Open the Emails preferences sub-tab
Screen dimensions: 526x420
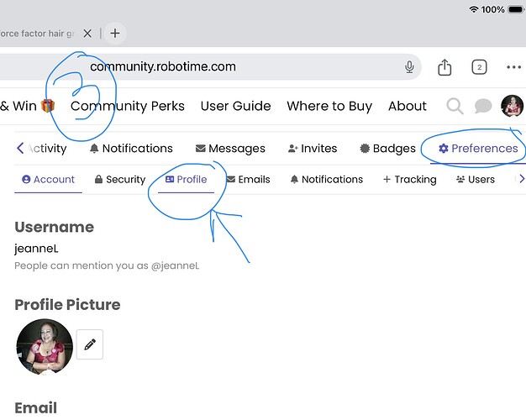tap(248, 180)
